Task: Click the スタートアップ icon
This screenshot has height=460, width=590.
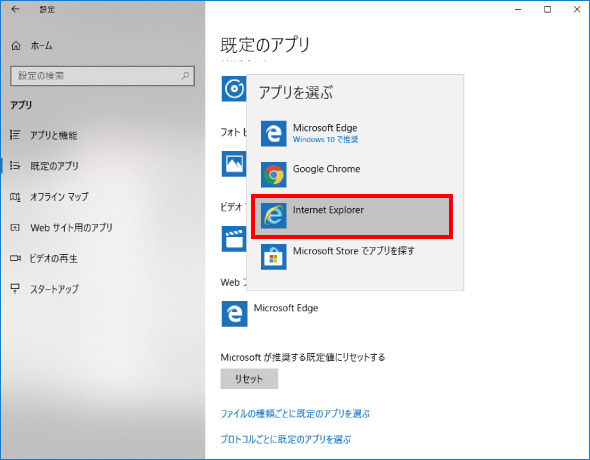Action: pyautogui.click(x=15, y=288)
